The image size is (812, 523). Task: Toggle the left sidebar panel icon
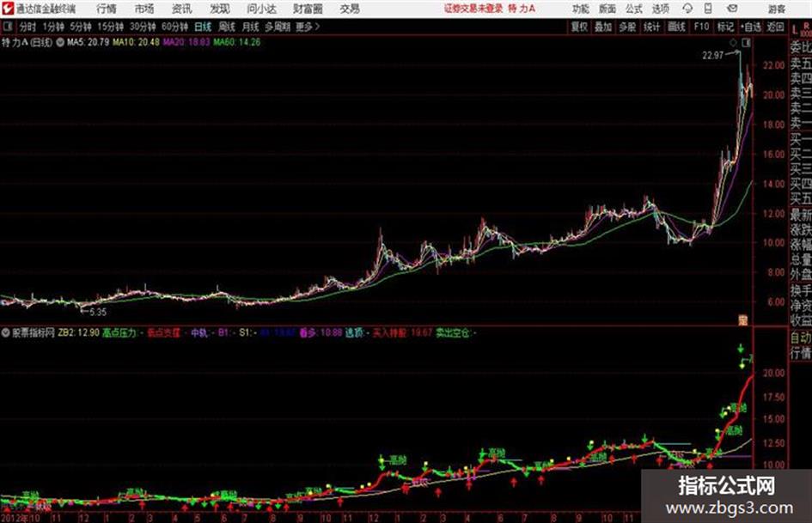(8, 27)
